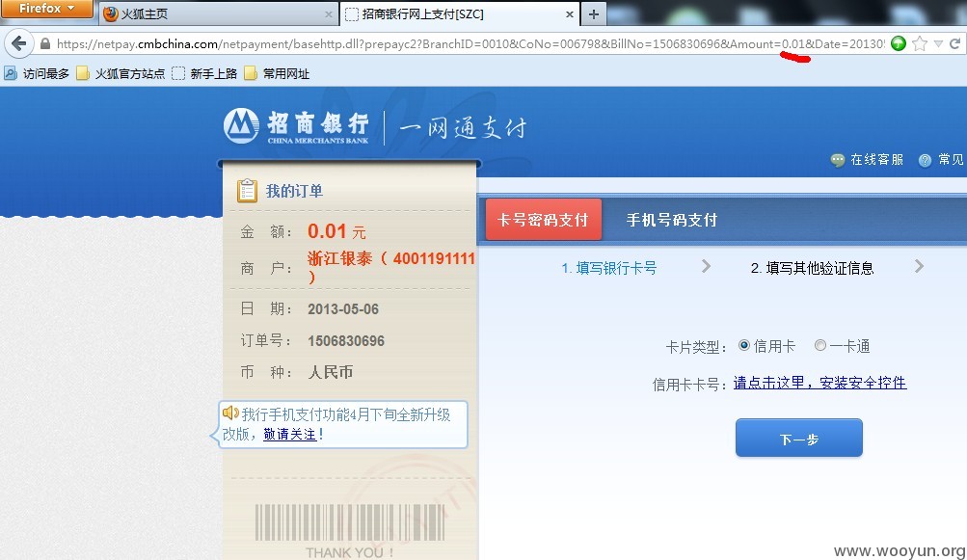
Task: Open 在线客服 online support
Action: (x=877, y=160)
